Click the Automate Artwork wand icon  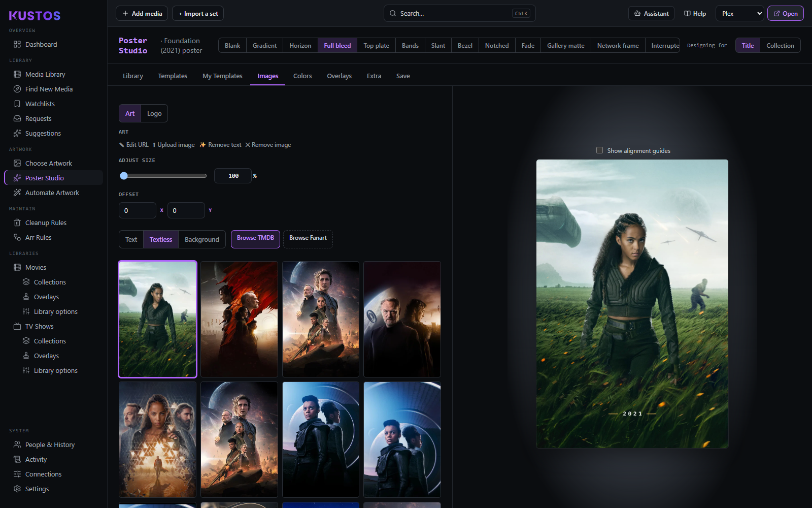[x=17, y=193]
